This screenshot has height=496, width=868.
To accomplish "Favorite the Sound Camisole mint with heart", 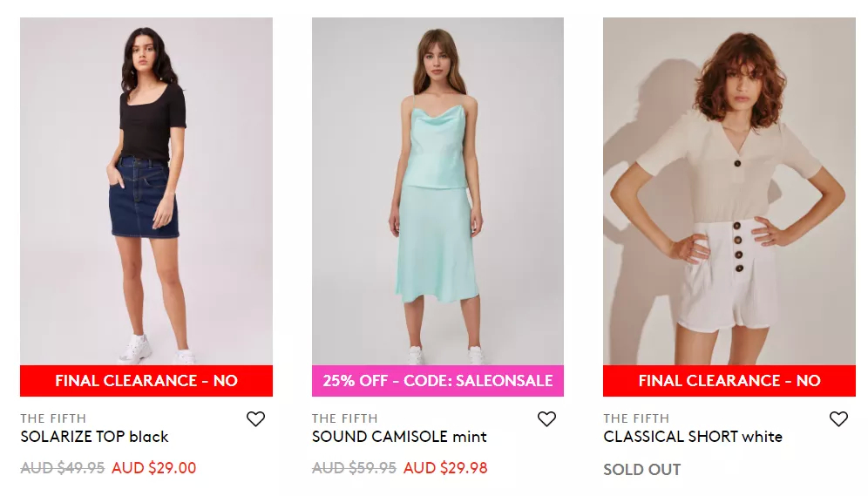I will click(x=546, y=419).
